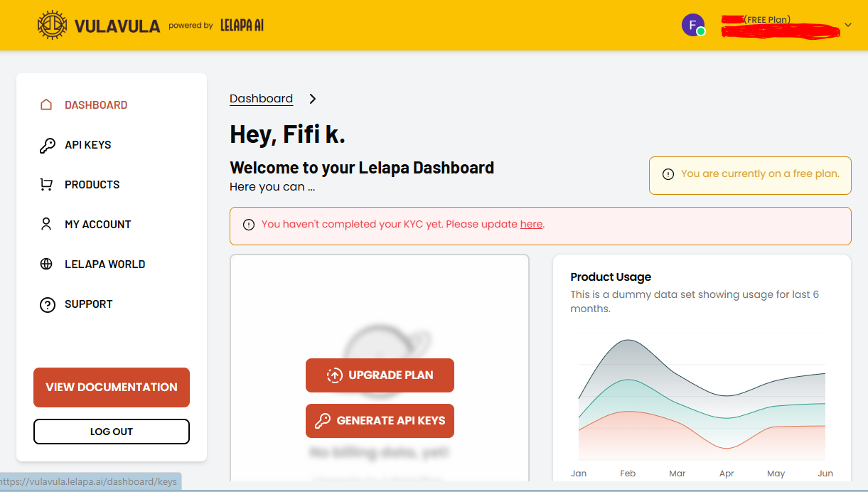Click the VIEW DOCUMENTATION button

coord(112,387)
